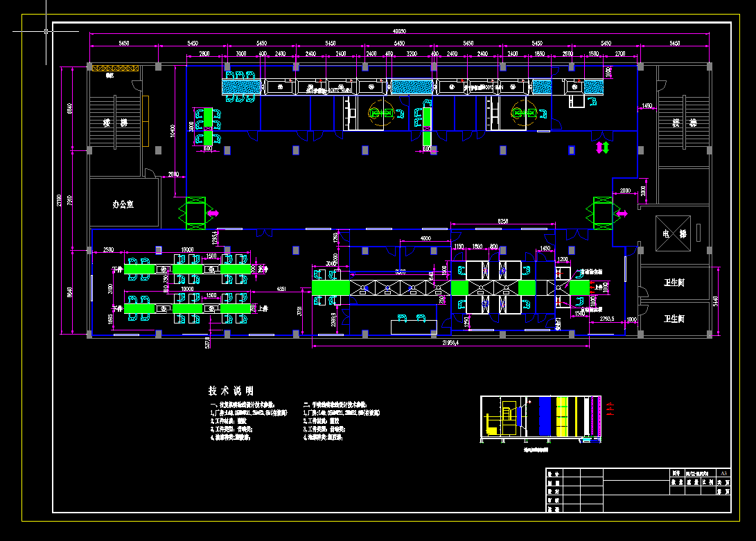Click the red arrow annotations beside elevation drawing
Image resolution: width=756 pixels, height=541 pixels.
tap(610, 409)
